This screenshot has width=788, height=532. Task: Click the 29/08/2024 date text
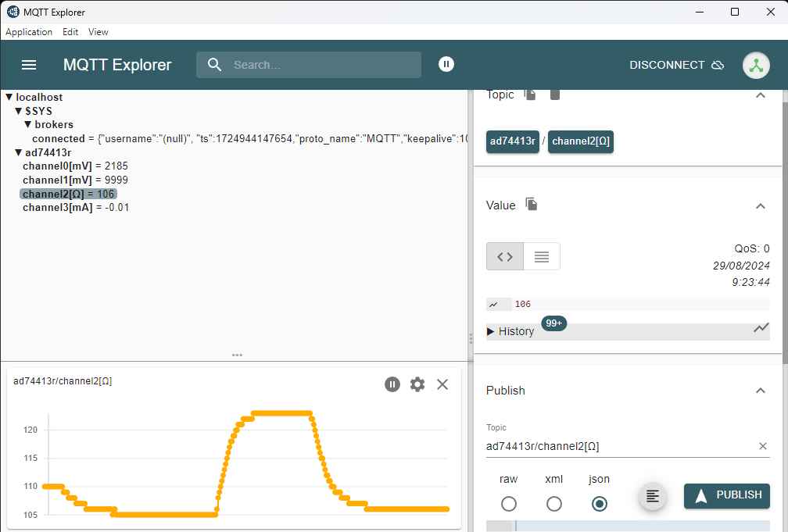click(741, 266)
